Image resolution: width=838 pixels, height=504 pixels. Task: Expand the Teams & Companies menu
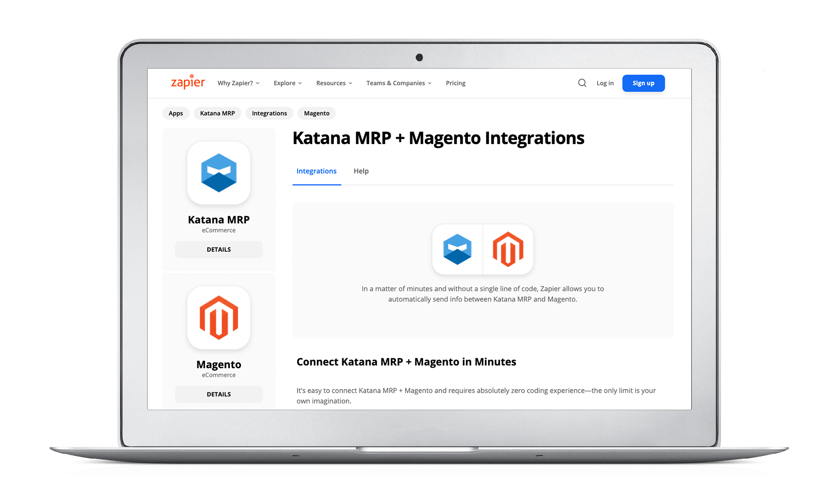coord(399,83)
